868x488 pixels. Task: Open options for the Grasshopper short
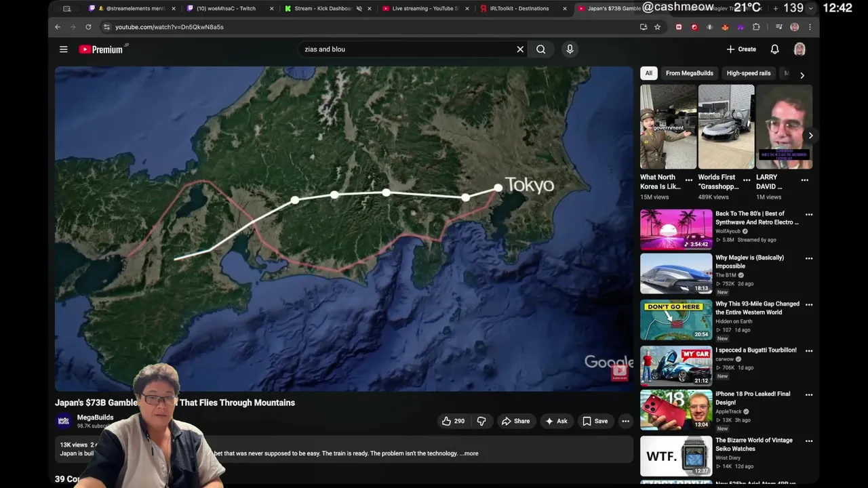pos(747,180)
